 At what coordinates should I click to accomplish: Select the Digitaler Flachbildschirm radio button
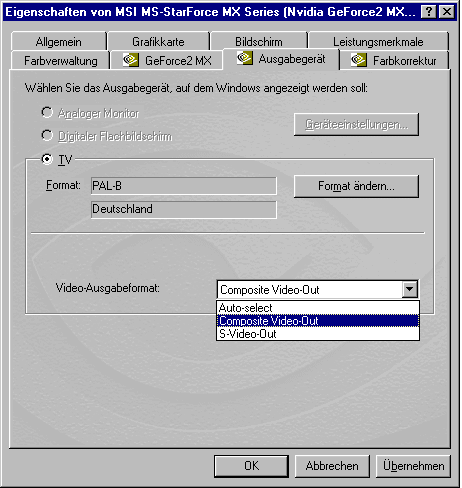pos(47,136)
